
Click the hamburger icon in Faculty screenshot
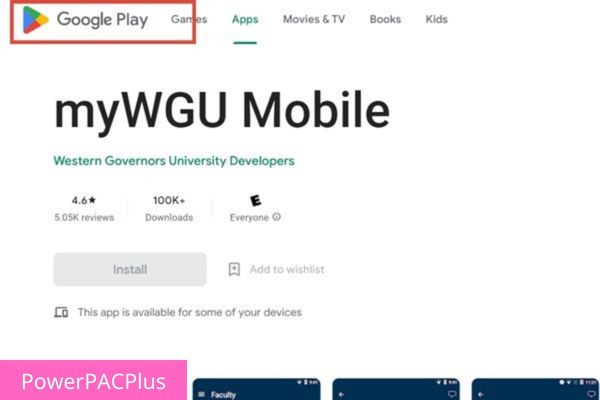tap(201, 394)
